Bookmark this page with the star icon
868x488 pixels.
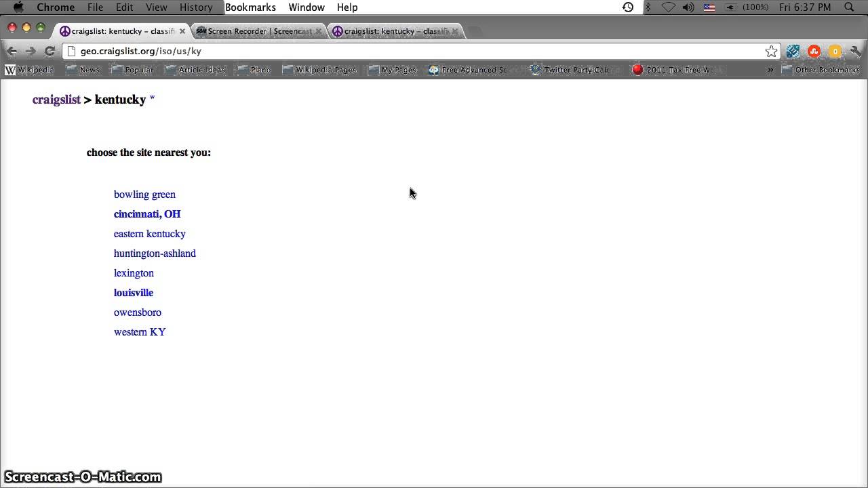pyautogui.click(x=771, y=51)
